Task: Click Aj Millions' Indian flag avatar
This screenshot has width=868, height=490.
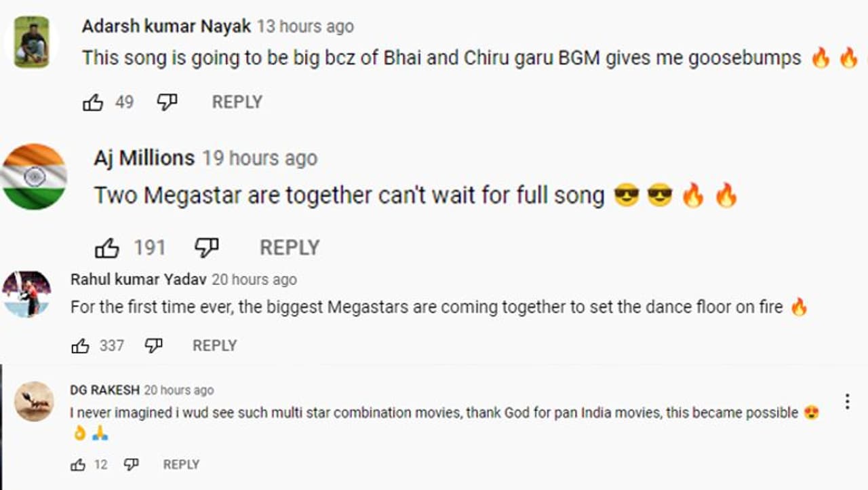Action: [34, 176]
